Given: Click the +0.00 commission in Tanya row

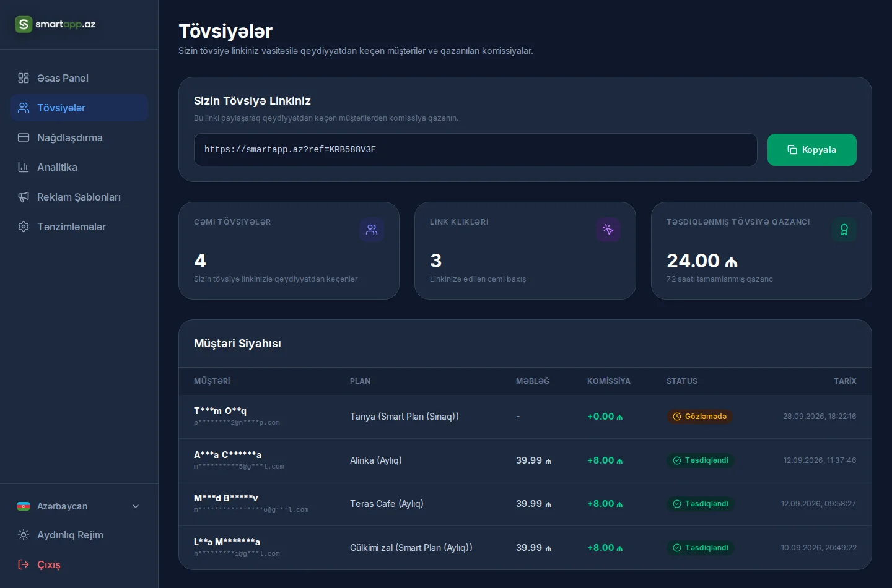Looking at the screenshot, I should tap(605, 417).
